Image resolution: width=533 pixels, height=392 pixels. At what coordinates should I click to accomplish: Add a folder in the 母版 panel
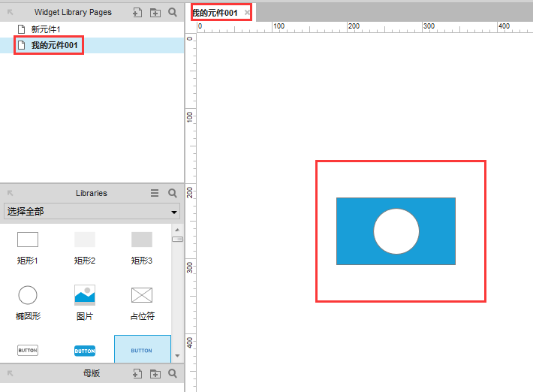[155, 373]
